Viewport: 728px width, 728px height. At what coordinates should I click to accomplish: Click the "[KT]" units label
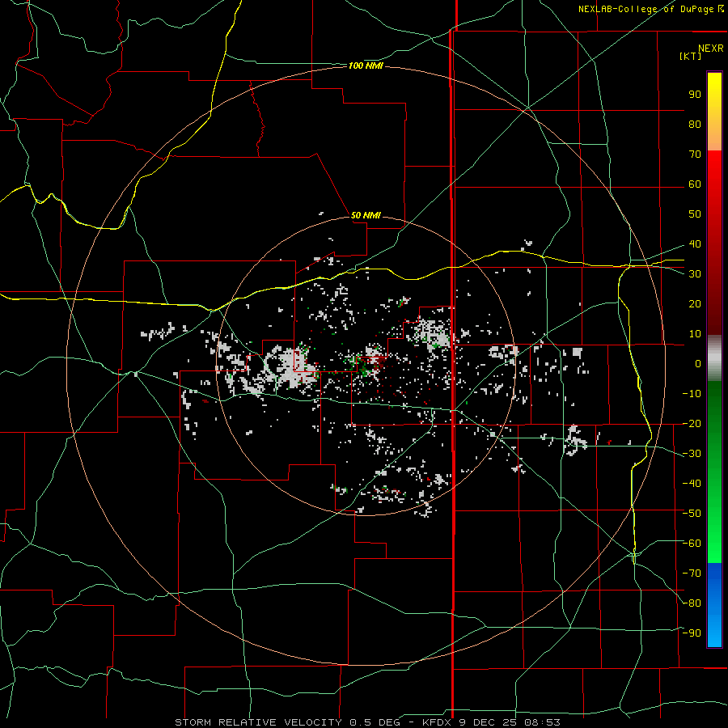pyautogui.click(x=691, y=56)
